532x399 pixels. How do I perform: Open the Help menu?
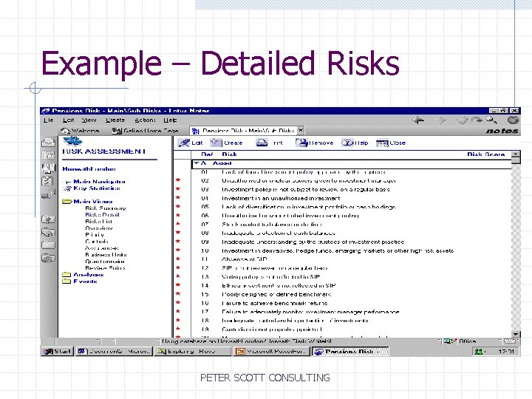tap(170, 120)
